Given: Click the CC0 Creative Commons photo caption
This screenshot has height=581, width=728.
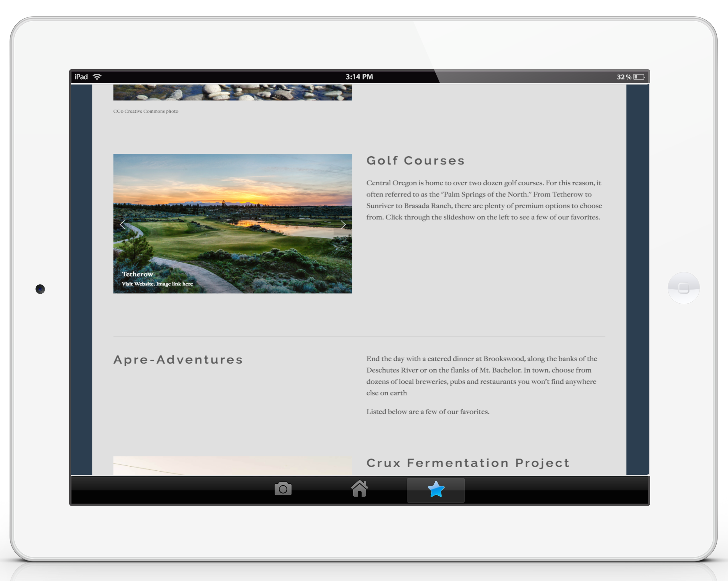Looking at the screenshot, I should click(146, 111).
